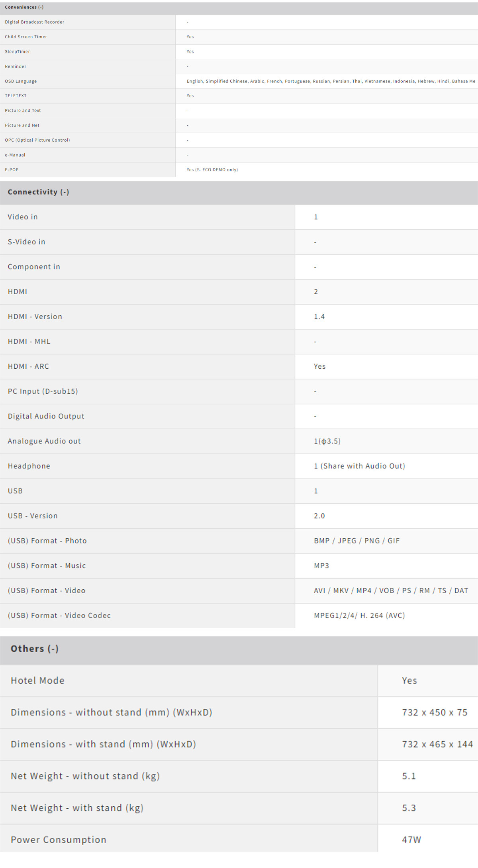Select the HDMI - Version label
This screenshot has height=868, width=478.
pos(35,317)
